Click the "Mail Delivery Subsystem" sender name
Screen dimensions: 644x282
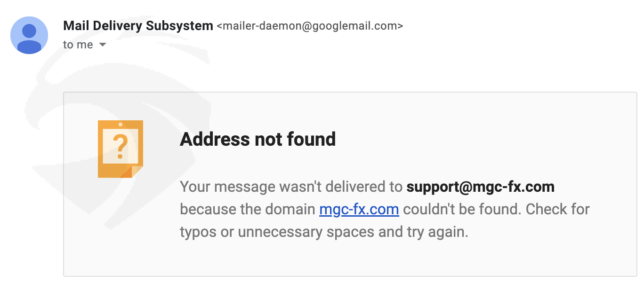[x=138, y=26]
